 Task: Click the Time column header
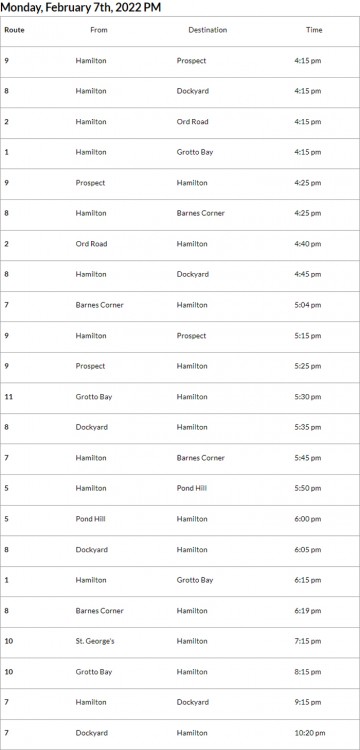point(314,30)
